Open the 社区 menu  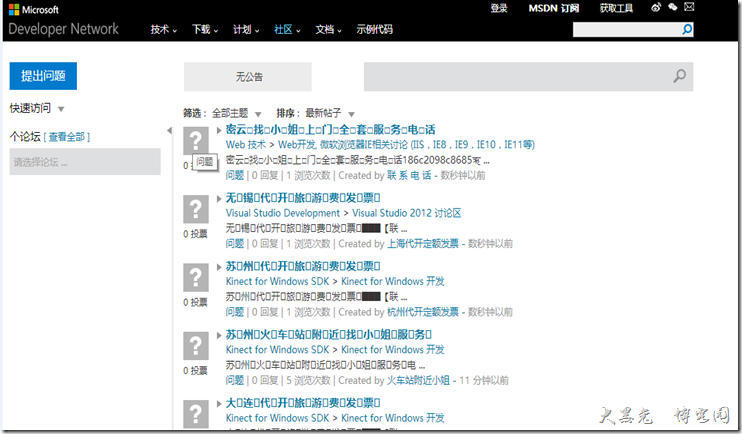tap(287, 29)
